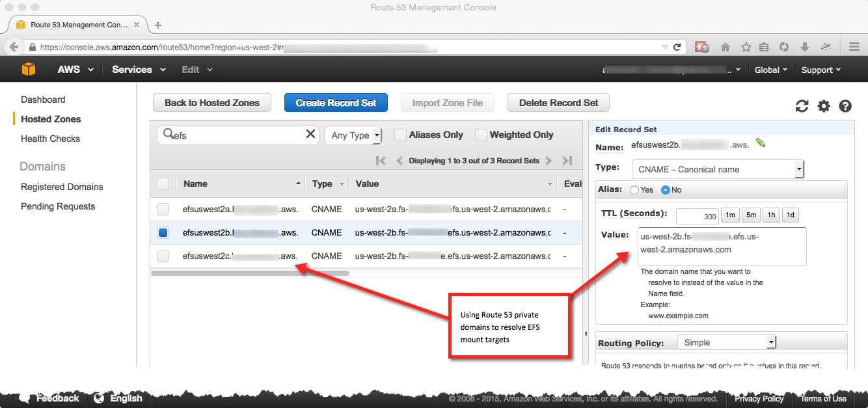Click the horizontal scrollbar under records table

click(251, 273)
